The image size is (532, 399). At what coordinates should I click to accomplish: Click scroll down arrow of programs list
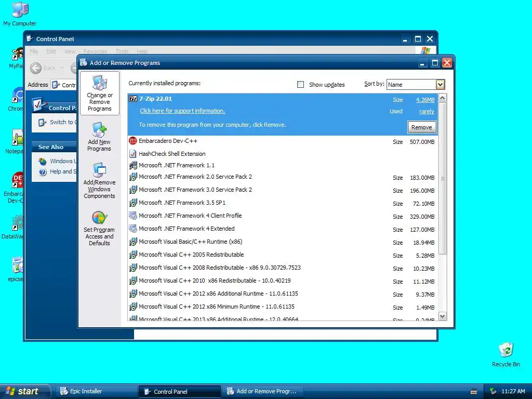click(x=443, y=316)
